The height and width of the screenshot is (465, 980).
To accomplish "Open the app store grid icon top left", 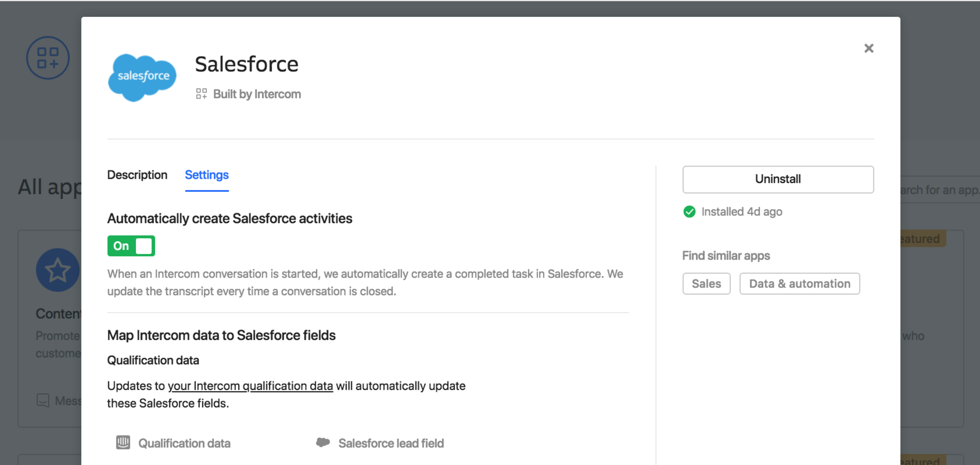I will (x=48, y=58).
